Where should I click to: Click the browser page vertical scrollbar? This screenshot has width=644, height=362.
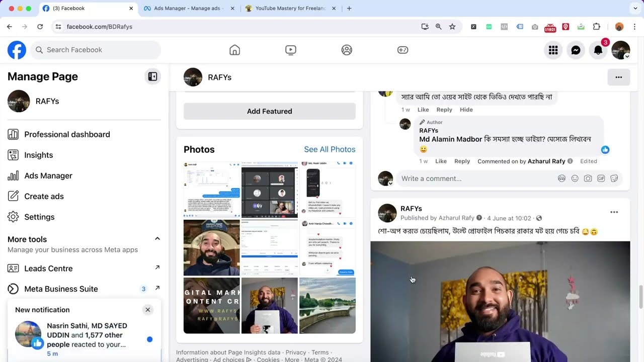pyautogui.click(x=640, y=297)
